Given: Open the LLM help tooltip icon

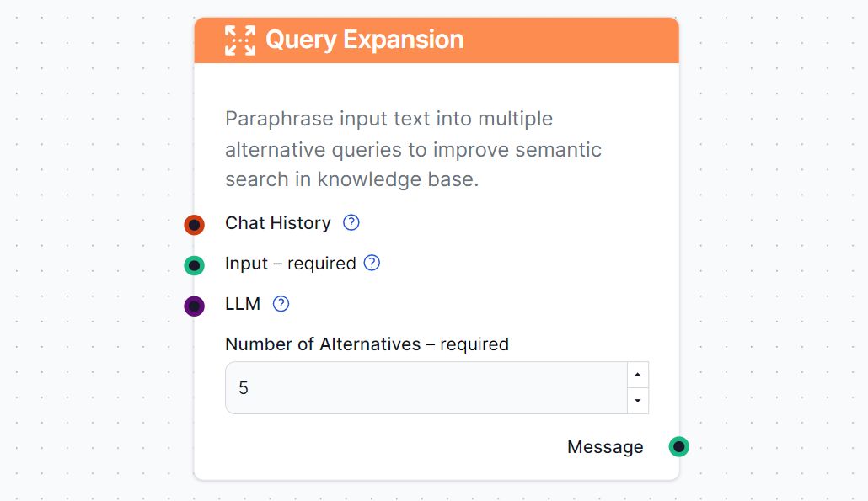Looking at the screenshot, I should 281,303.
